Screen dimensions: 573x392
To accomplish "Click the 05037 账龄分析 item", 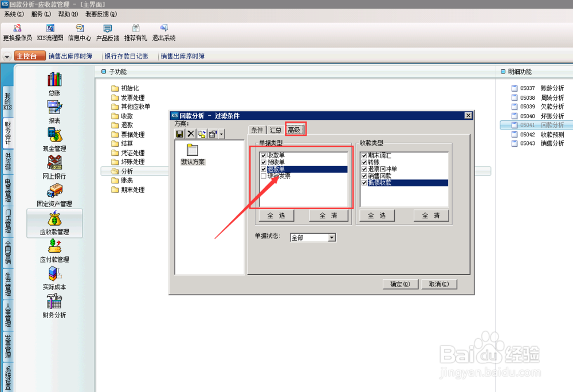I will 537,88.
